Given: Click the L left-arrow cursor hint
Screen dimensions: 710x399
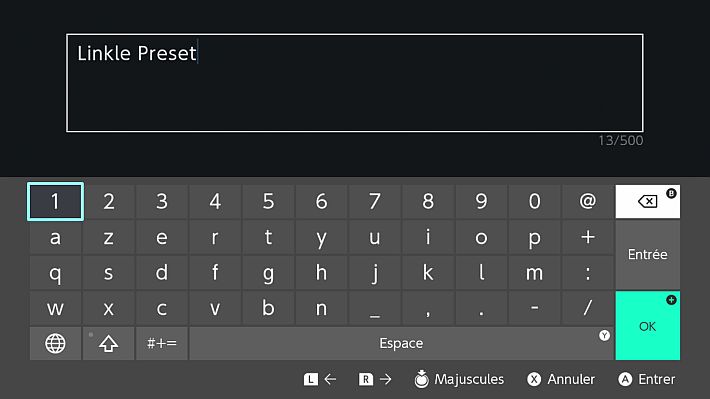Looking at the screenshot, I should [320, 379].
